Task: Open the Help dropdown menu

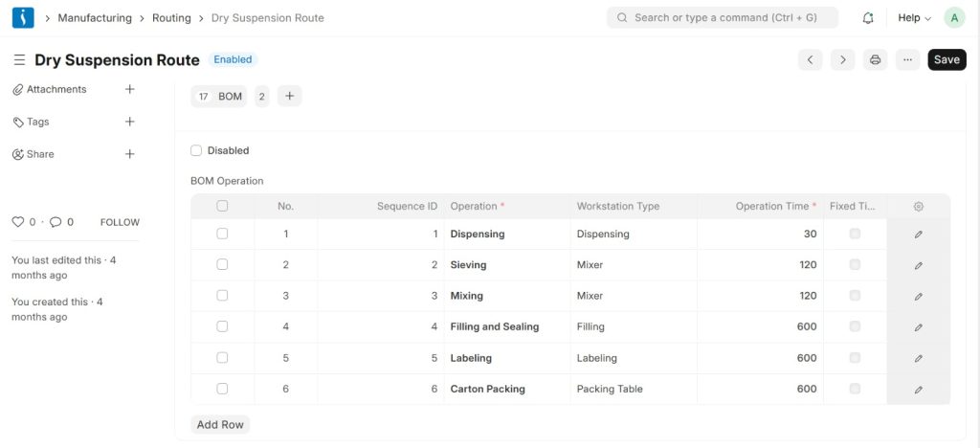Action: point(914,18)
